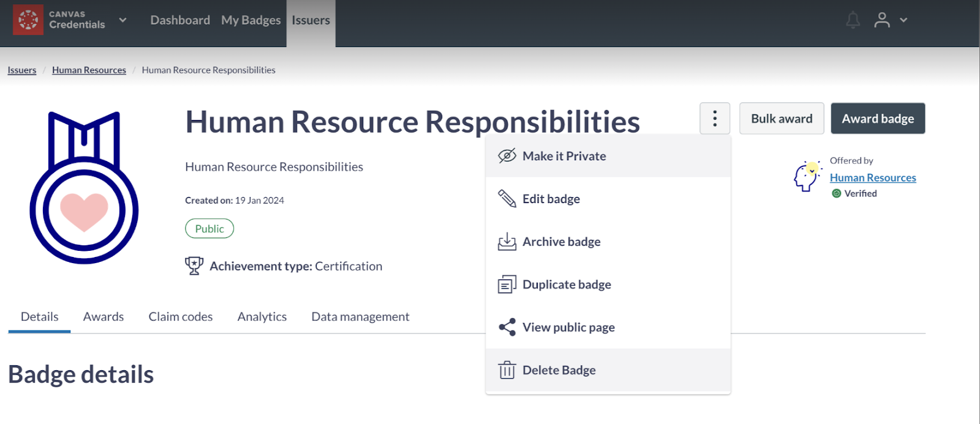Choose Duplicate badge from the menu
Image resolution: width=980 pixels, height=424 pixels.
click(608, 285)
